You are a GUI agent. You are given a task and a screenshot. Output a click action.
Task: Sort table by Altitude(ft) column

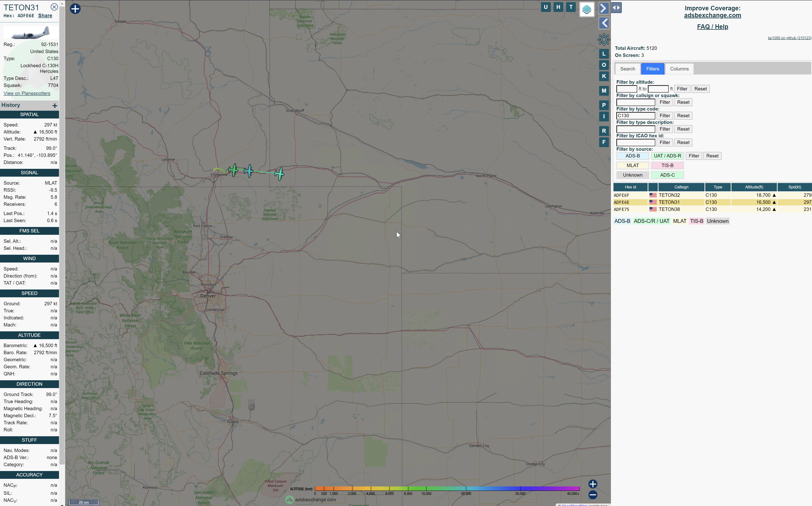[754, 187]
